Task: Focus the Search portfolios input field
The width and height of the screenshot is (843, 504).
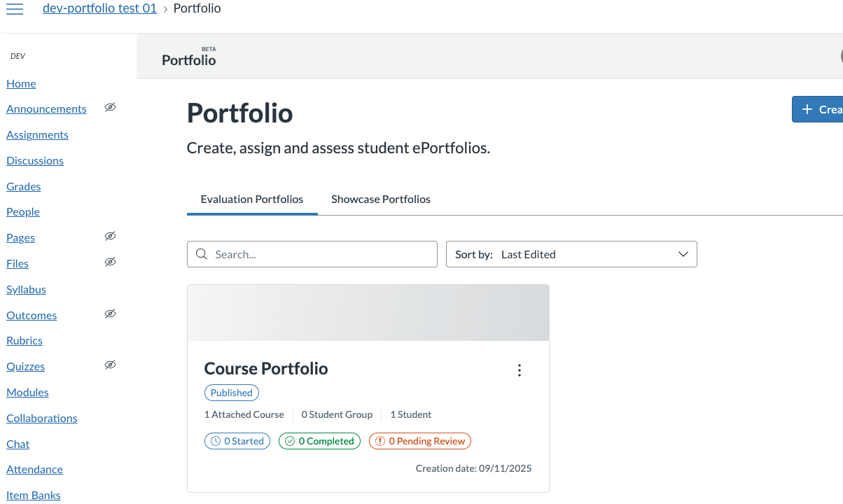Action: pos(322,255)
